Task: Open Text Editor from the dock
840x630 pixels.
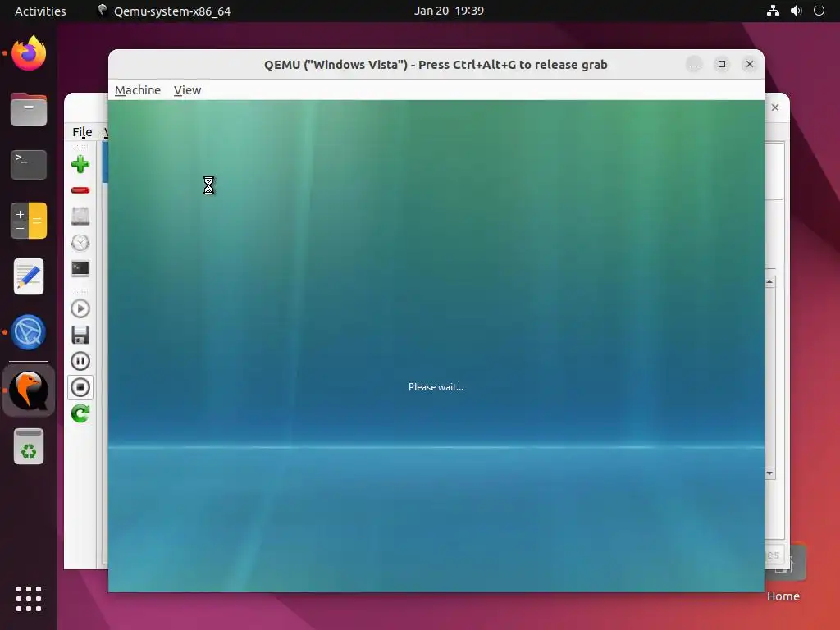Action: pyautogui.click(x=29, y=276)
